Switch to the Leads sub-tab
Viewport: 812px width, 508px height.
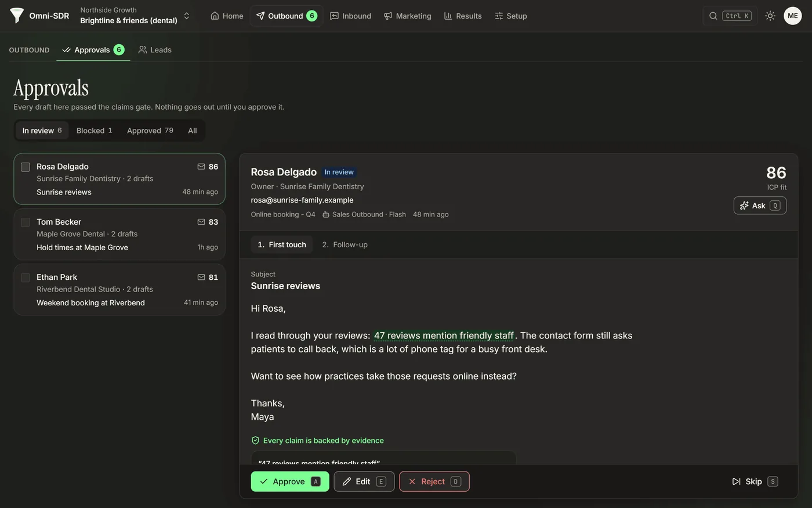(x=155, y=50)
